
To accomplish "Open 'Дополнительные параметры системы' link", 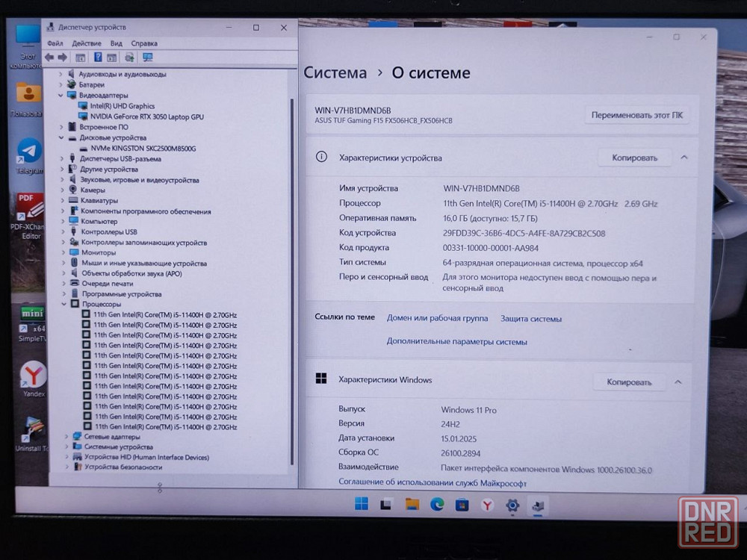I will 456,341.
